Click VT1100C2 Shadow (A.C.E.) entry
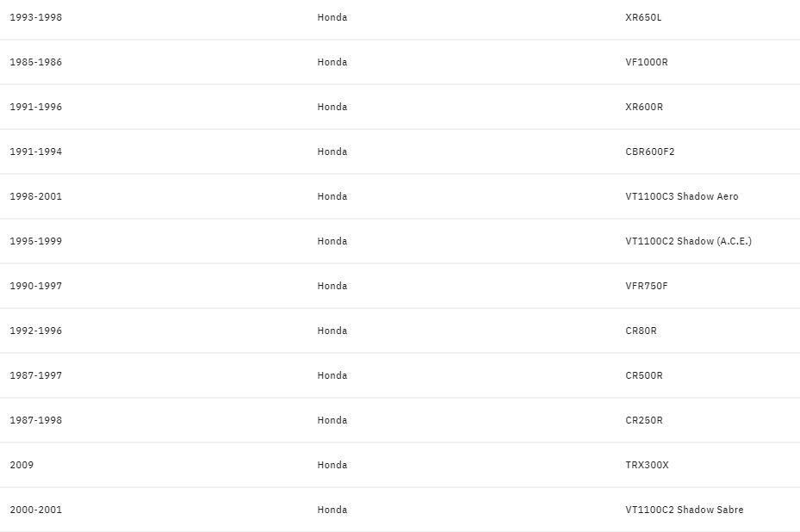This screenshot has height=532, width=800. point(688,241)
